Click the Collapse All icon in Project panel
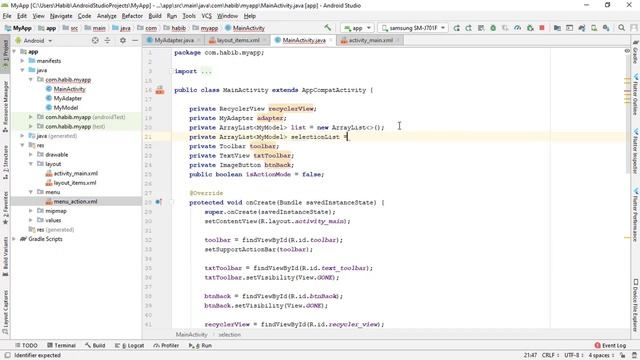640x360 pixels. coord(107,40)
